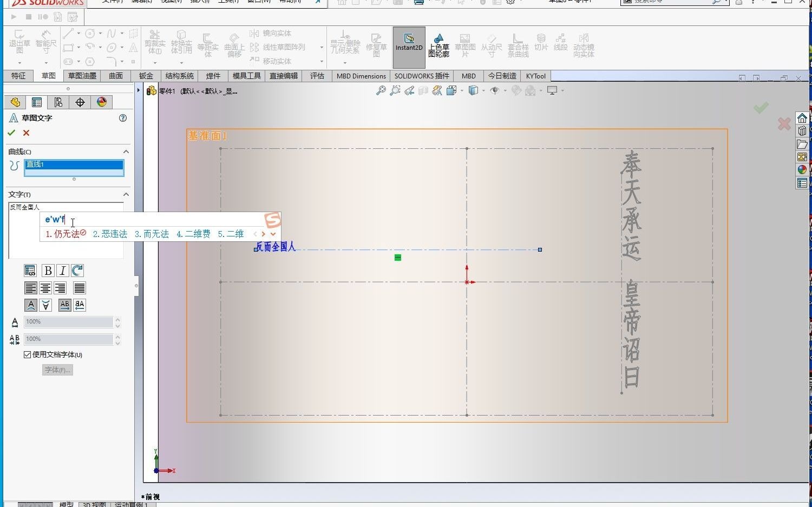Viewport: 812px width, 507px height.
Task: Open Hide/Show Items dropdown arrow
Action: 505,91
